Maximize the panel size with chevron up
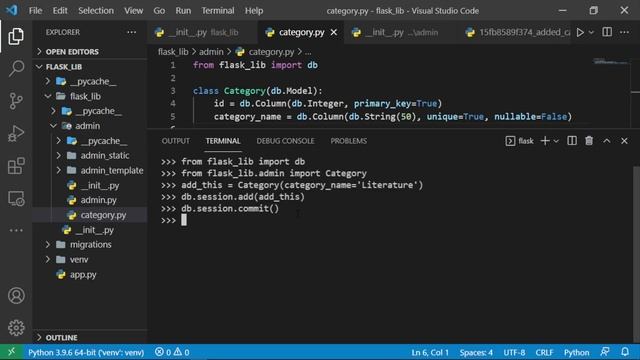640x360 pixels. [x=607, y=141]
